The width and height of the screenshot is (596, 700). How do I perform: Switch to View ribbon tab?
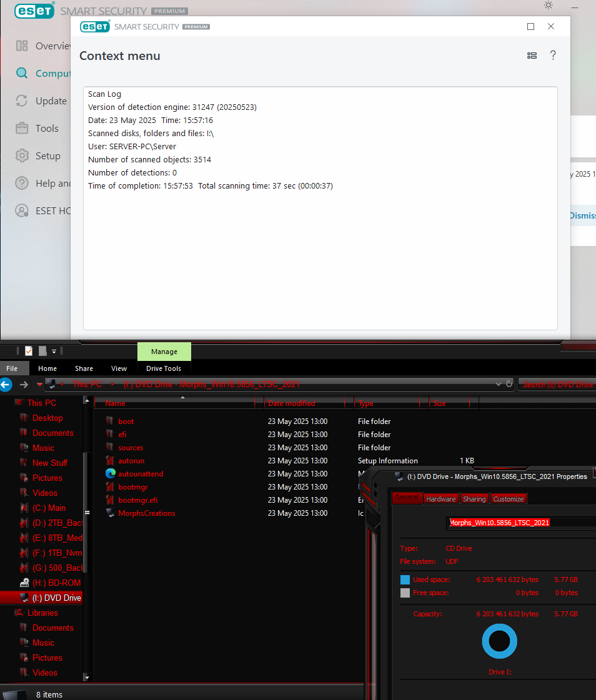pyautogui.click(x=119, y=368)
